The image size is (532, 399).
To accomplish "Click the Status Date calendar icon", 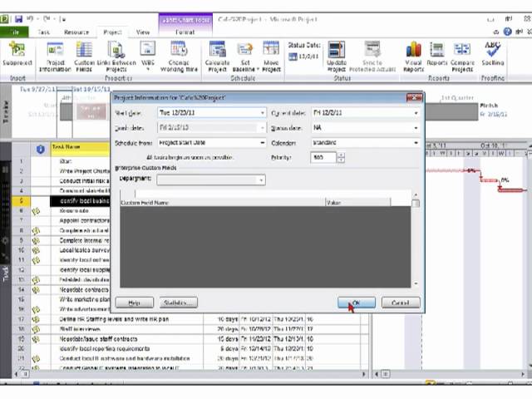I will click(293, 57).
